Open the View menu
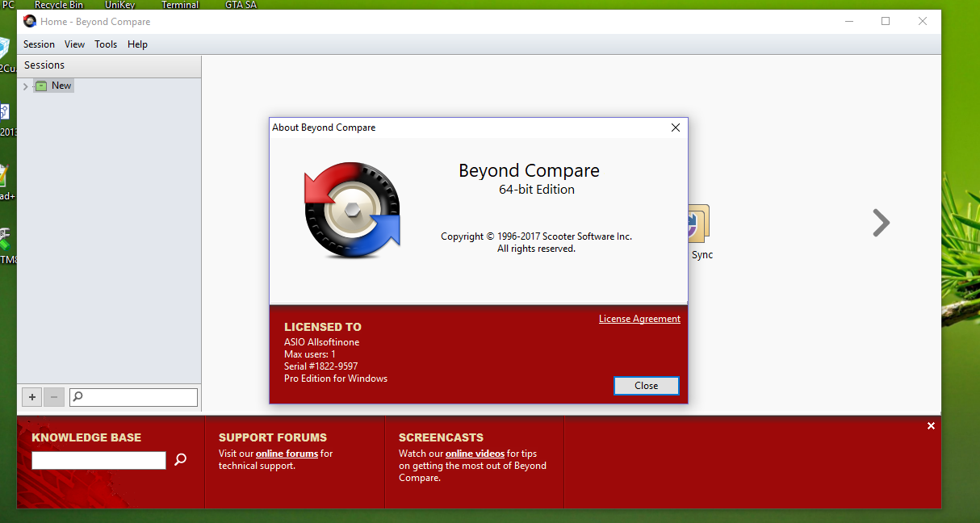 (x=74, y=44)
